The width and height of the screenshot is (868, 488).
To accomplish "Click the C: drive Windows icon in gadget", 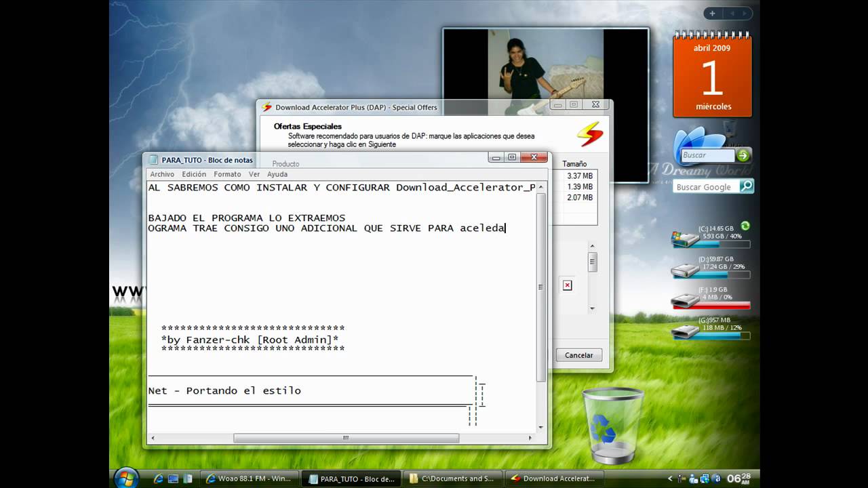I will [x=684, y=239].
